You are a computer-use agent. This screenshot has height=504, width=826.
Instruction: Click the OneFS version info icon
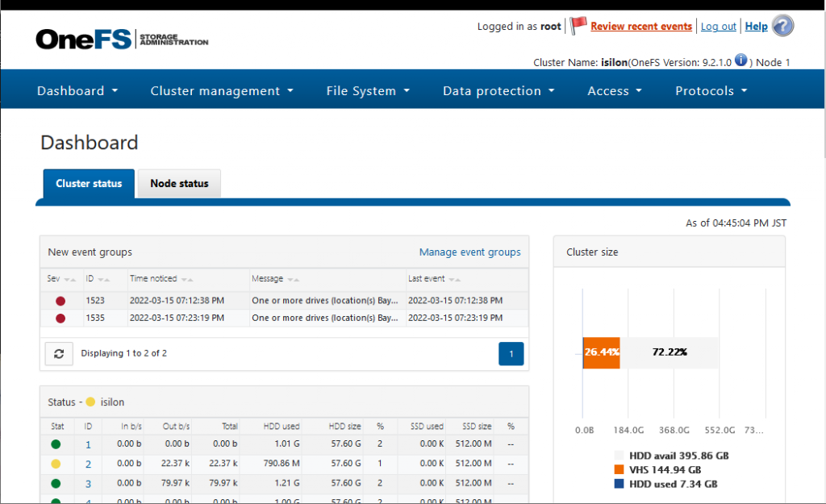(x=740, y=60)
